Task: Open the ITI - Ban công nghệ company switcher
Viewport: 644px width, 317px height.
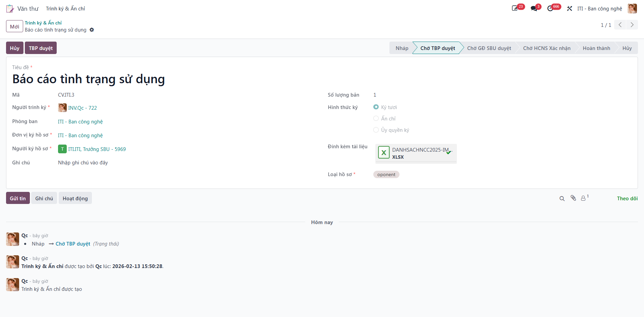Action: pos(599,8)
